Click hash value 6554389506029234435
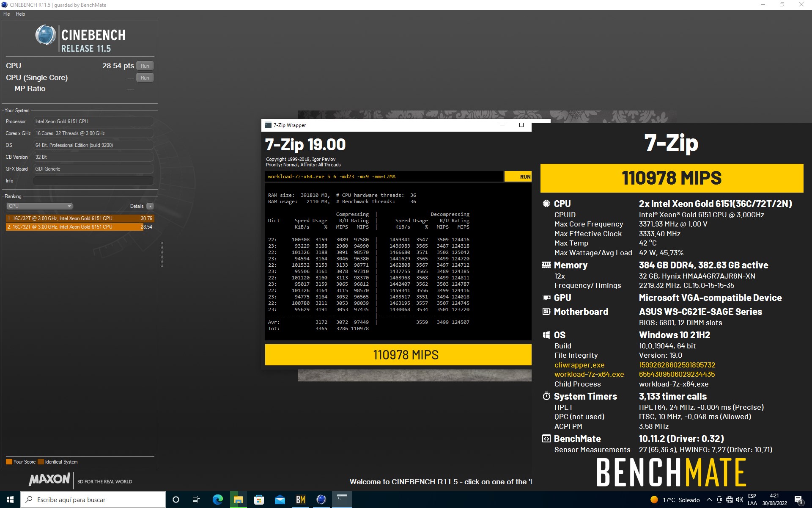 tap(677, 374)
